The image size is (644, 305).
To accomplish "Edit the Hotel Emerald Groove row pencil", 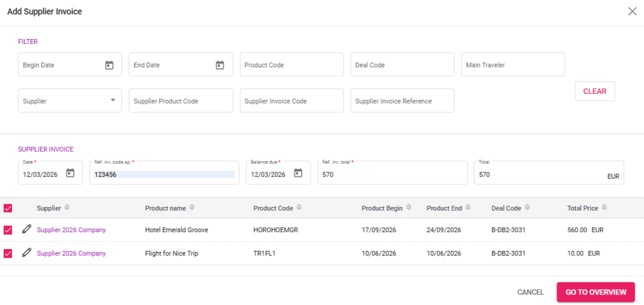I will (26, 230).
